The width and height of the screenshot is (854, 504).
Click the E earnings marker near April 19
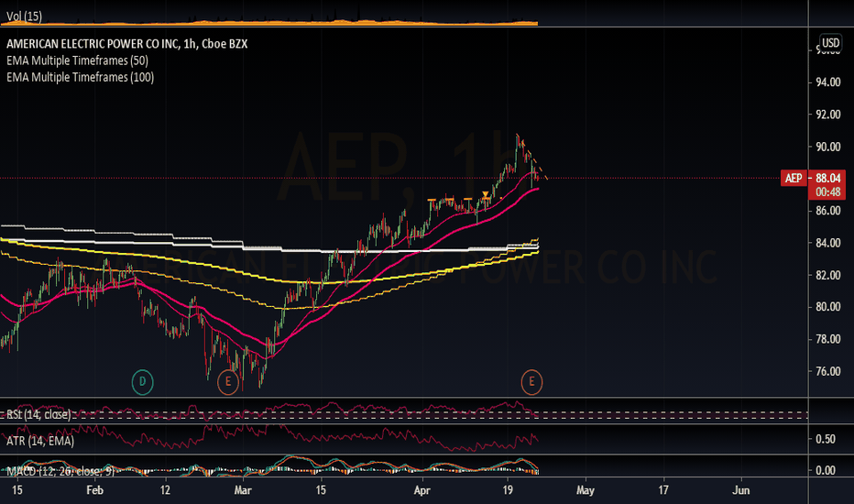[x=531, y=381]
